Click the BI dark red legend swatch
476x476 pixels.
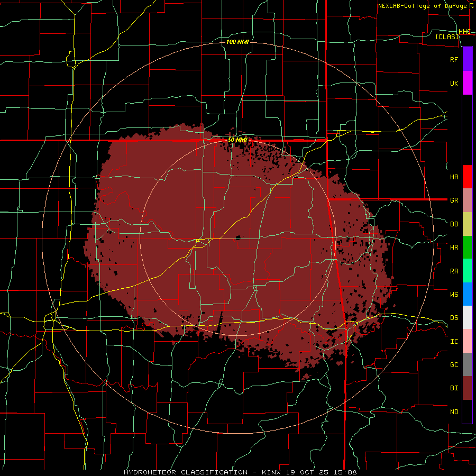467,388
